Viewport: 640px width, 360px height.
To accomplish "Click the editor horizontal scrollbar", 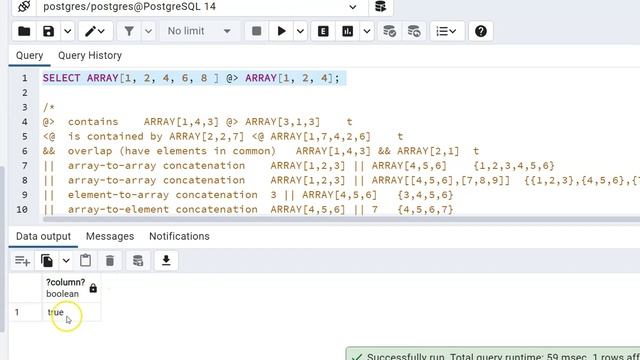I will tap(341, 219).
